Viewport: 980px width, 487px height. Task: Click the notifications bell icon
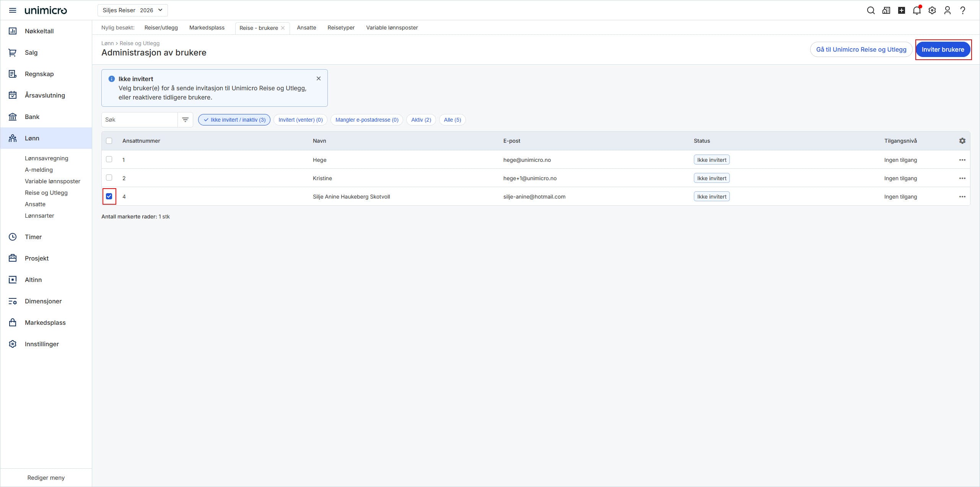click(x=917, y=10)
